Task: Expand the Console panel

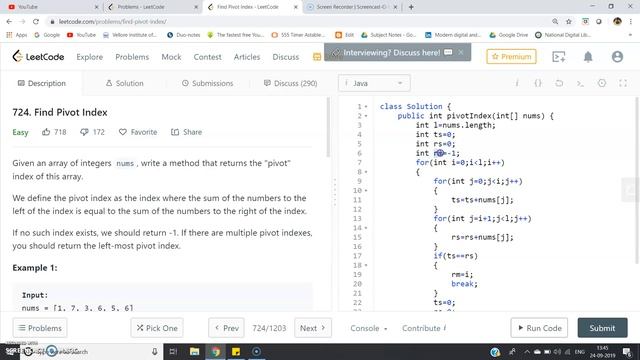Action: coord(369,328)
